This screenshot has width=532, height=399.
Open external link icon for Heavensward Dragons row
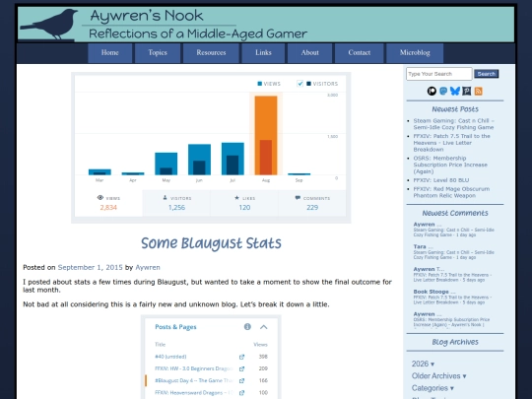(x=241, y=393)
